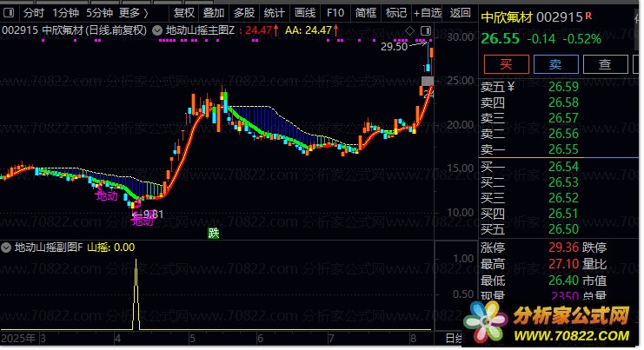Click the 返回 back button
644x350 pixels.
point(460,13)
